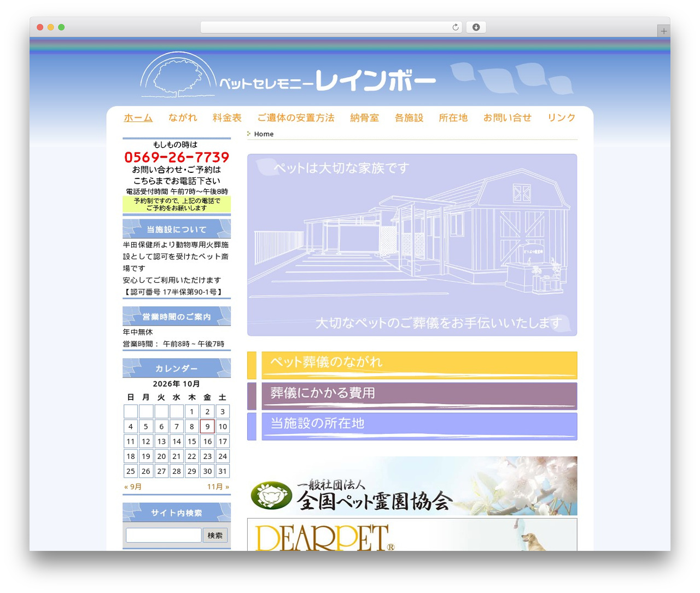Screen dimensions: 700x593
Task: Open the 葬儀にかかる費用 purple banner
Action: point(412,396)
